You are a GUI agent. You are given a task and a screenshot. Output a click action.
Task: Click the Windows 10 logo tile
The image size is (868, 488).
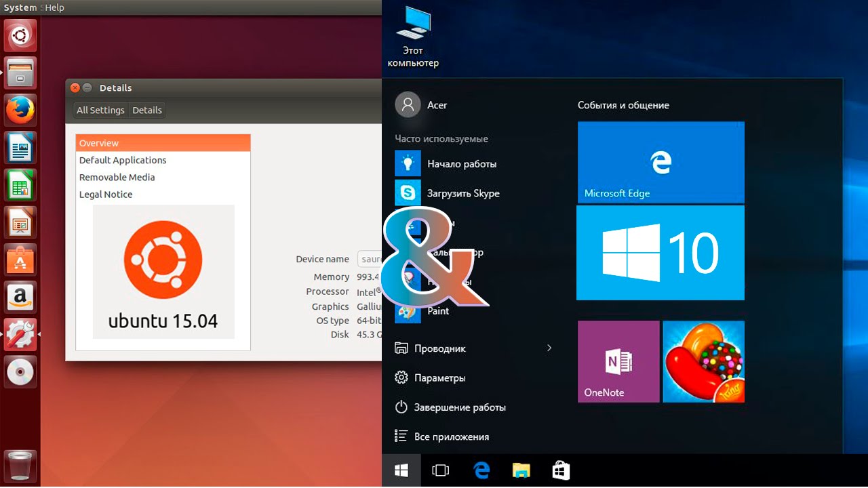tap(660, 253)
